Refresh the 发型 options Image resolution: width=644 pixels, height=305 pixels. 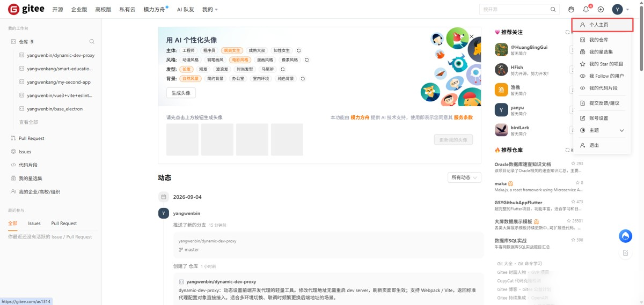(x=283, y=69)
